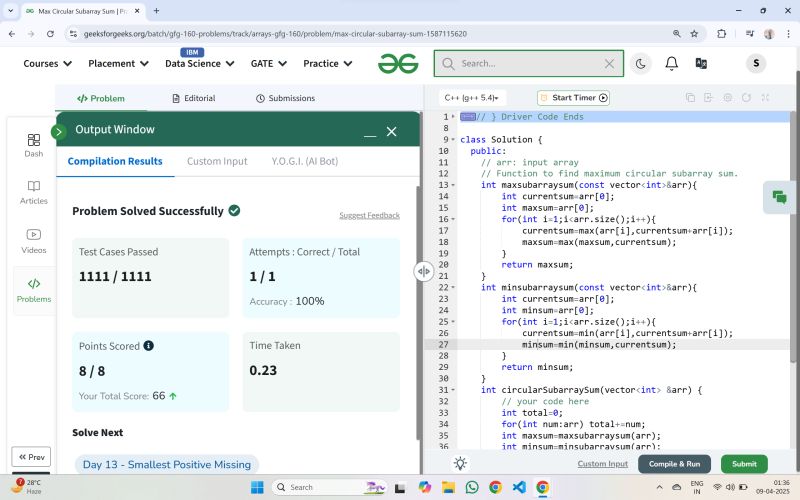The image size is (800, 500).
Task: Reset code with the refresh icon
Action: click(x=746, y=97)
